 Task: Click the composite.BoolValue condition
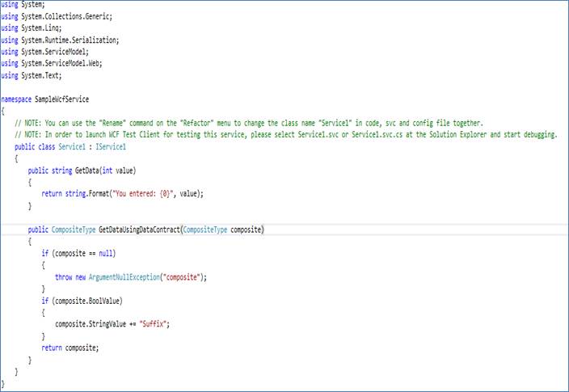tap(87, 301)
